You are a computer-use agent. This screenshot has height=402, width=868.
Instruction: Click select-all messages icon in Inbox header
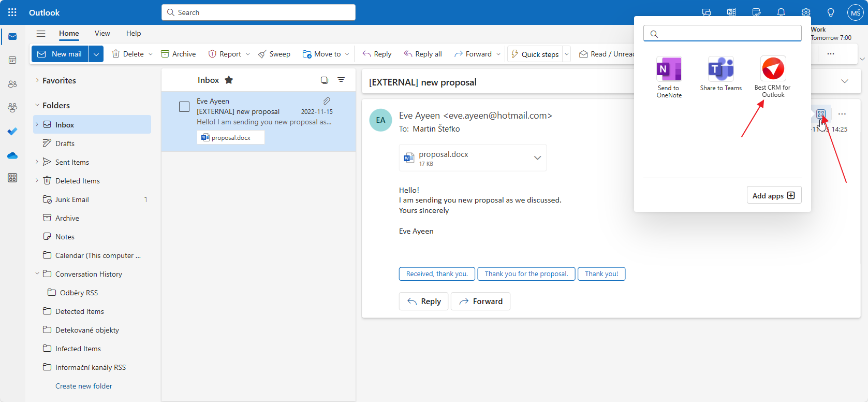325,80
